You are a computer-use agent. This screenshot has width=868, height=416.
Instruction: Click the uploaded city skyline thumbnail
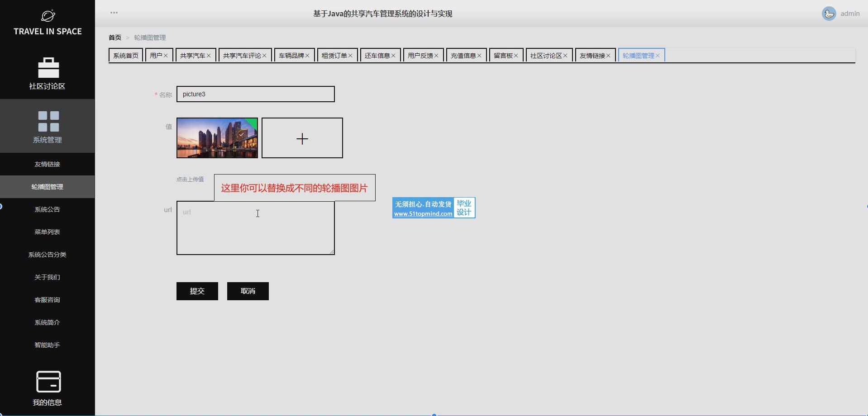click(x=217, y=138)
